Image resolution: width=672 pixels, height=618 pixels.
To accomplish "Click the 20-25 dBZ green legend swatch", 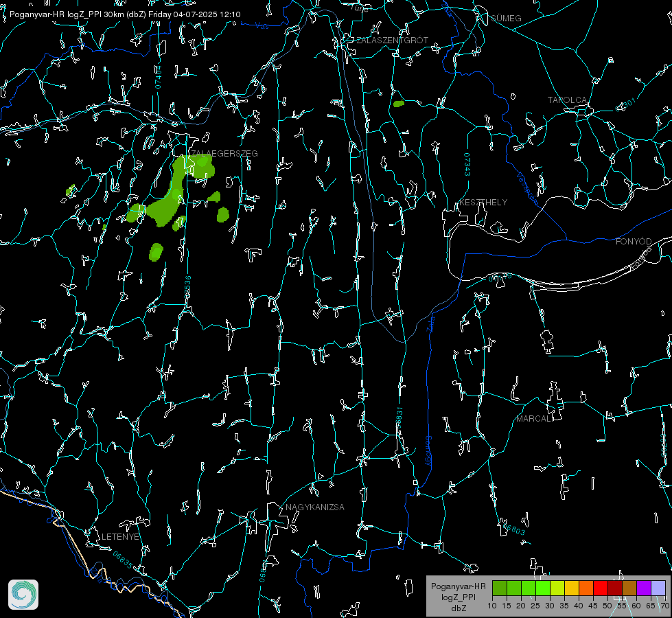I will (529, 588).
